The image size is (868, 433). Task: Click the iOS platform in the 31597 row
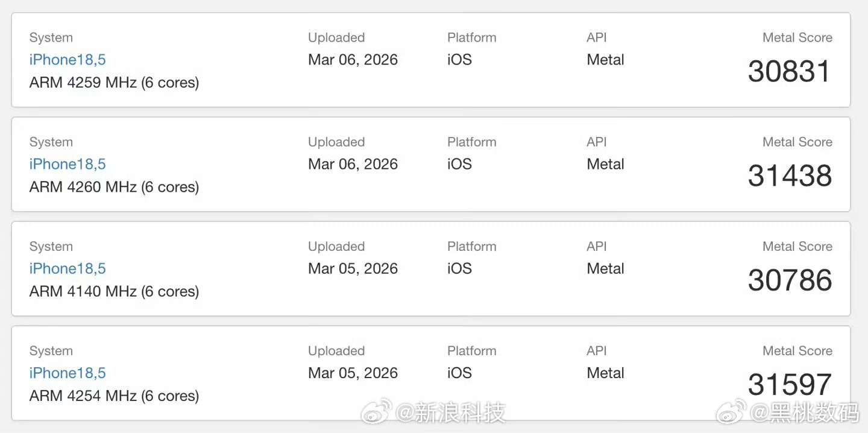pyautogui.click(x=459, y=373)
